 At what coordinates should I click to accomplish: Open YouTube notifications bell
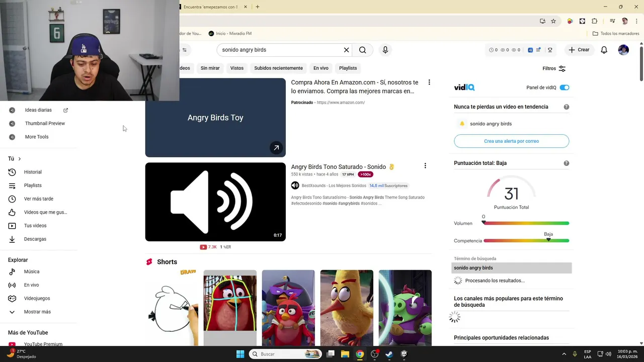coord(604,50)
